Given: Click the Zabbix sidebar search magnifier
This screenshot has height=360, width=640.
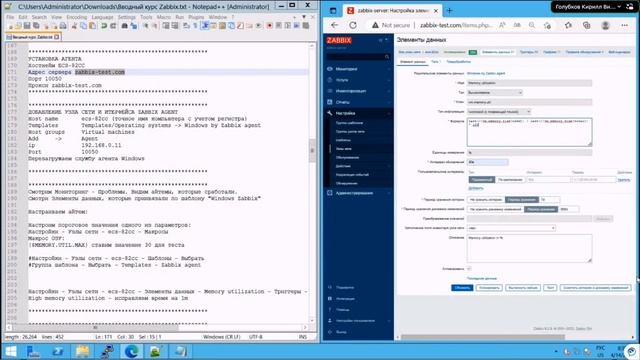Looking at the screenshot, I should tap(387, 57).
